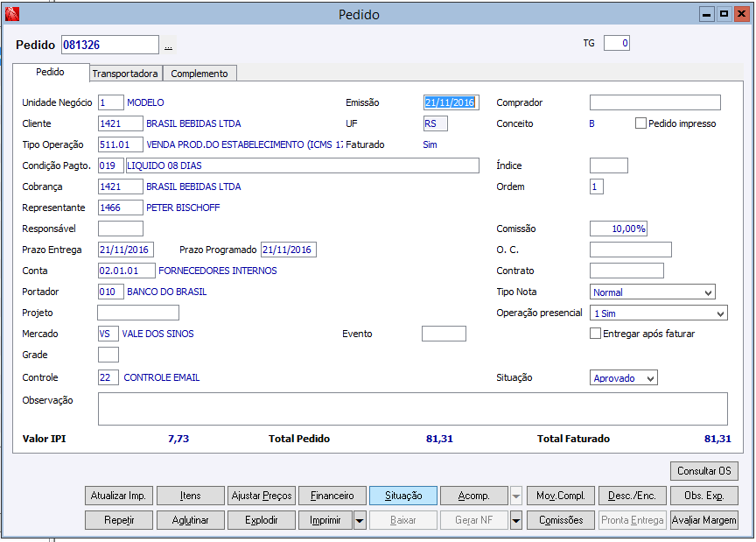The width and height of the screenshot is (756, 542).
Task: Click the Unidade Negócio code field
Action: (x=111, y=102)
